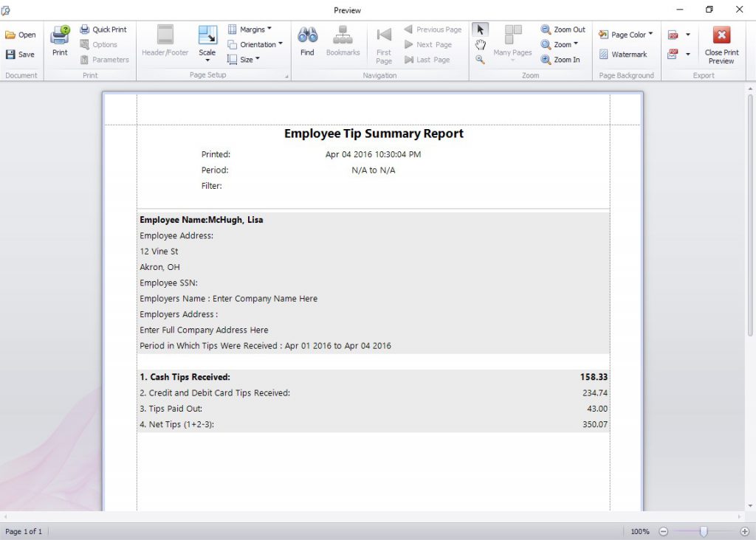Activate the Magnifier zoom tool
Screen dimensions: 756x540
click(x=480, y=59)
